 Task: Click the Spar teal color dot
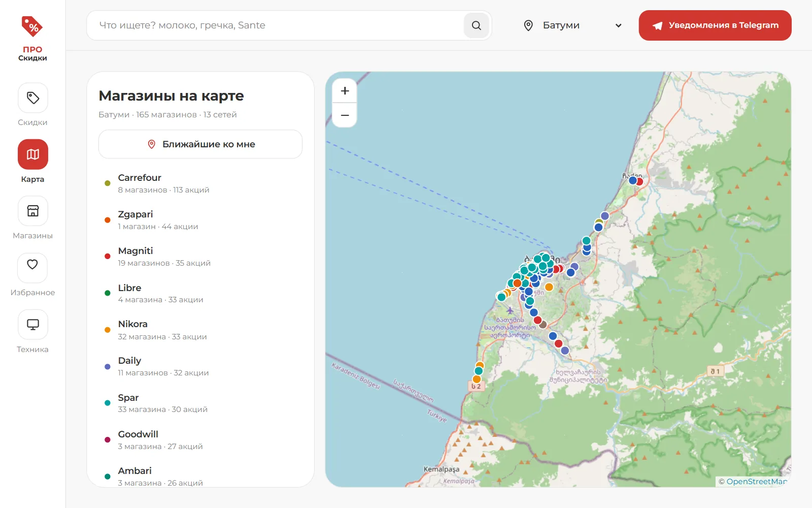tap(108, 403)
